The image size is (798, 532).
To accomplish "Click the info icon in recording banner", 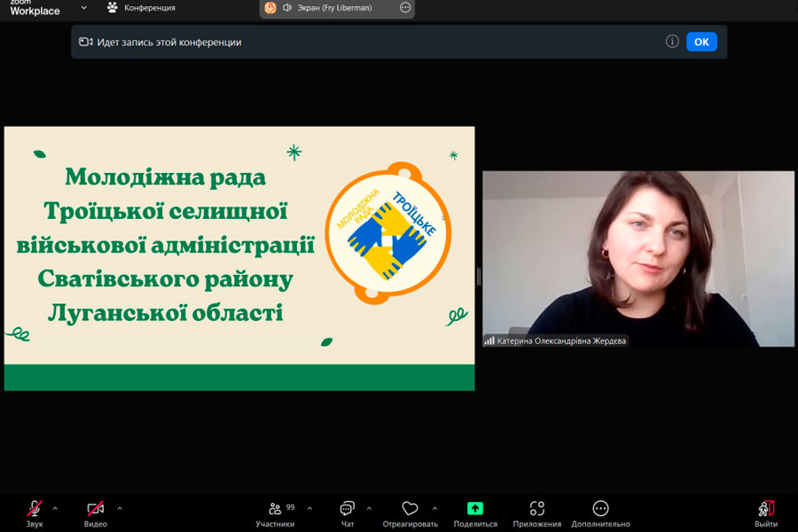I will click(x=672, y=42).
